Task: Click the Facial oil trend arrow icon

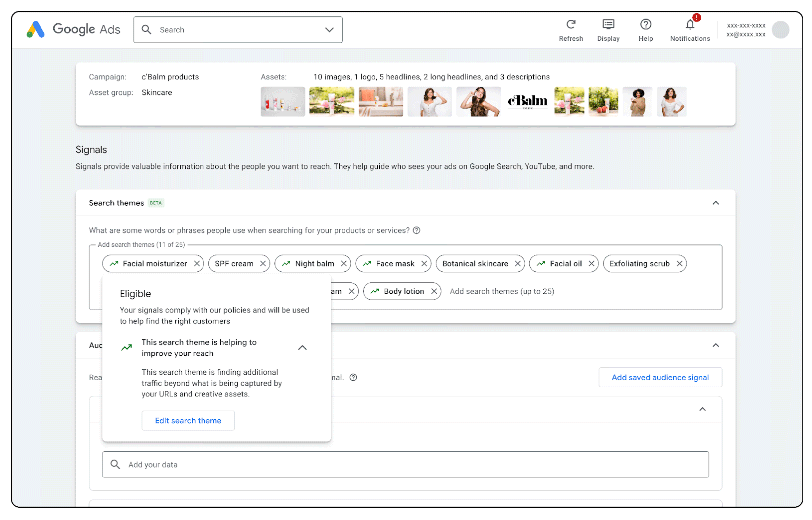Action: (541, 263)
